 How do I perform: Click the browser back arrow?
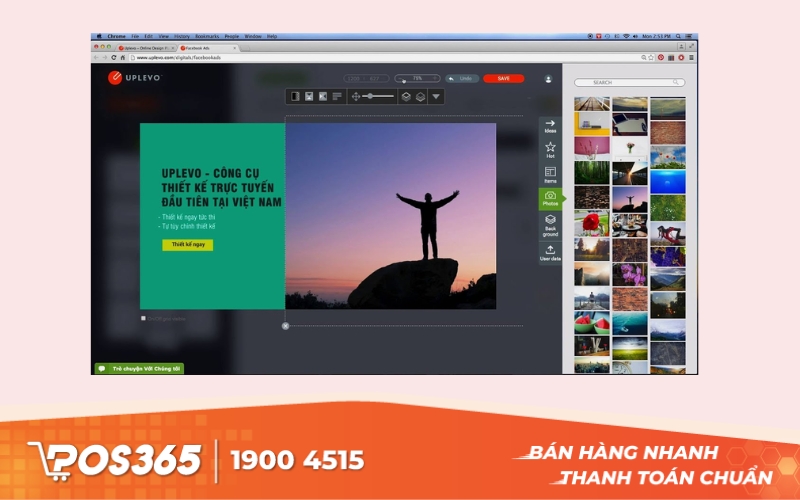point(95,58)
